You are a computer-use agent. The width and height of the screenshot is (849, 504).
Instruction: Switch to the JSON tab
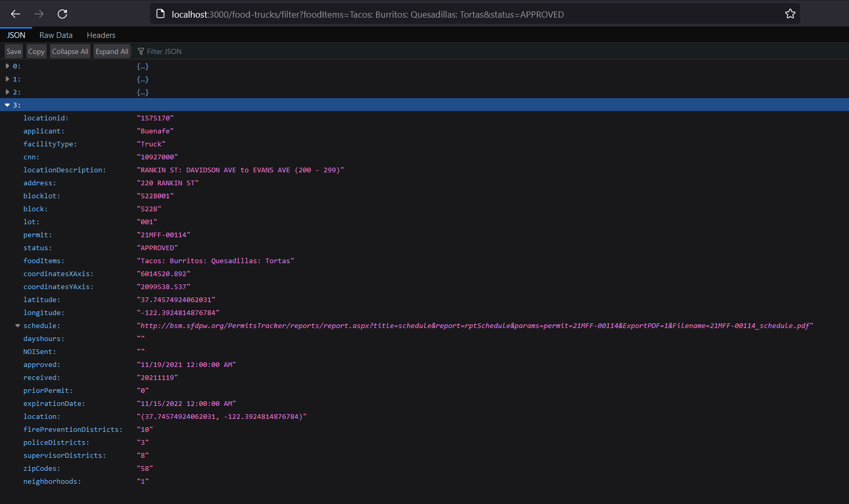16,35
